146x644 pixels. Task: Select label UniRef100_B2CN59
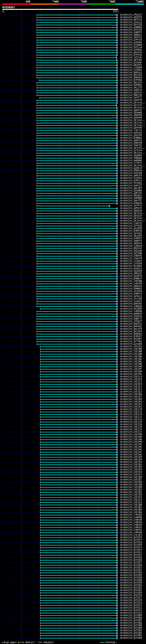click(131, 309)
